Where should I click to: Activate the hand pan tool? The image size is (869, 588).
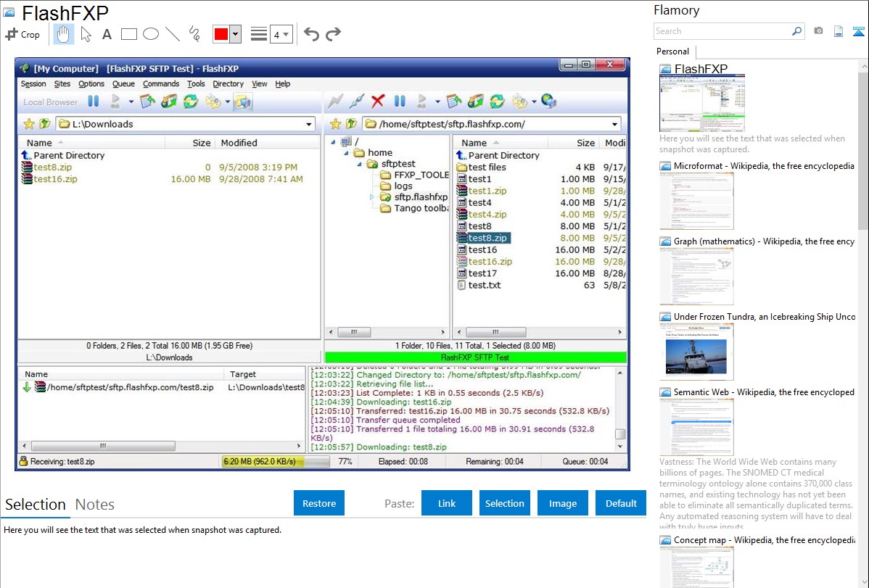[x=64, y=34]
